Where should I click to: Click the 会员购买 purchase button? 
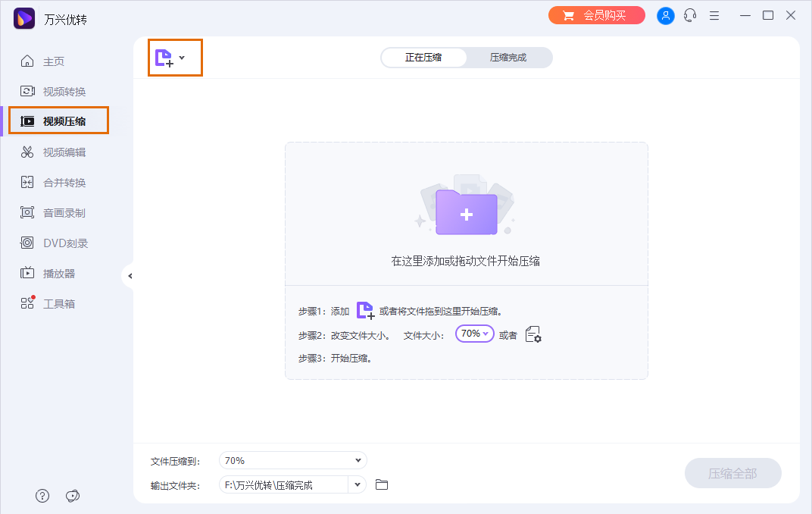[x=596, y=15]
